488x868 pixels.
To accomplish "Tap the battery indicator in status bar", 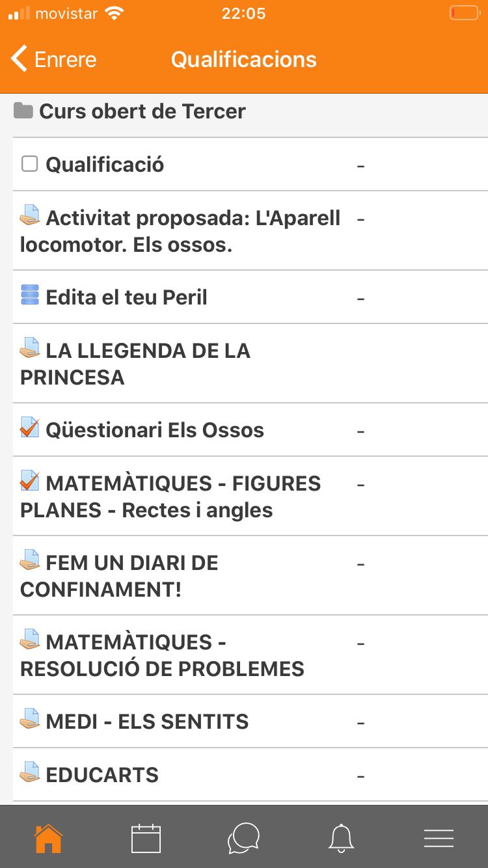I will [464, 13].
